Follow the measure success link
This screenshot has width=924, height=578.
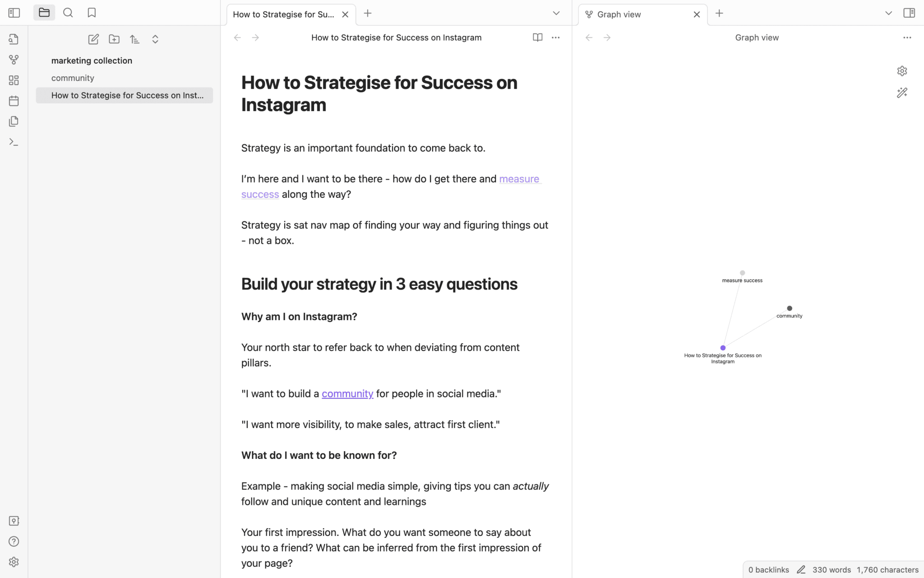point(519,179)
